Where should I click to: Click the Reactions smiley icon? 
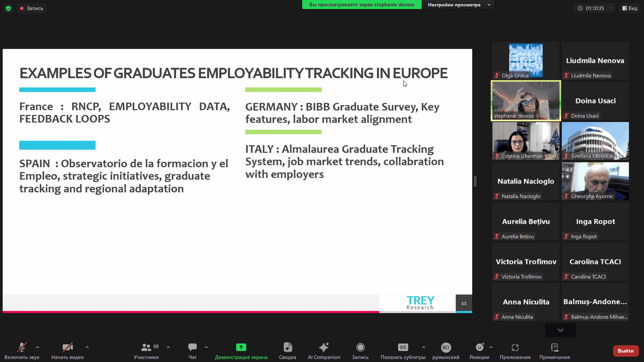pos(479,347)
